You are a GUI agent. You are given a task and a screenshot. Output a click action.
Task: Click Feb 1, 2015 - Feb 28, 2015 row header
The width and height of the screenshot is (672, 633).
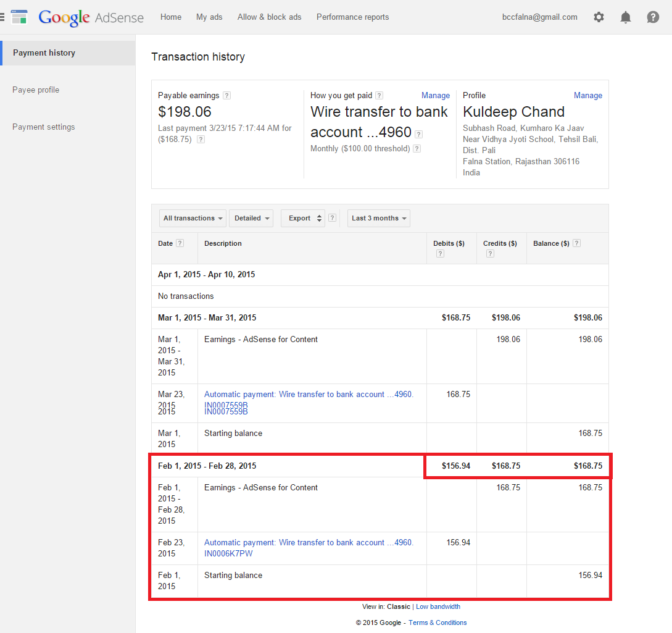tap(380, 466)
